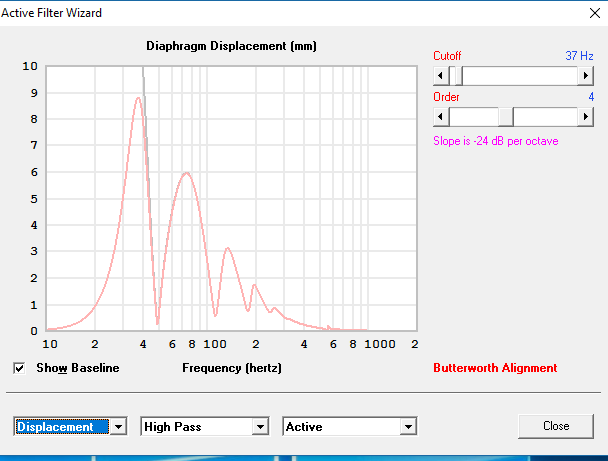608x461 pixels.
Task: Click the Cutoff slider's right arrow
Action: point(586,76)
